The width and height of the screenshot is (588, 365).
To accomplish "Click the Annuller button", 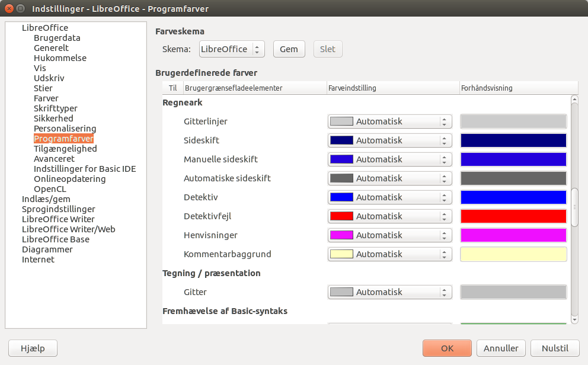I will (501, 348).
